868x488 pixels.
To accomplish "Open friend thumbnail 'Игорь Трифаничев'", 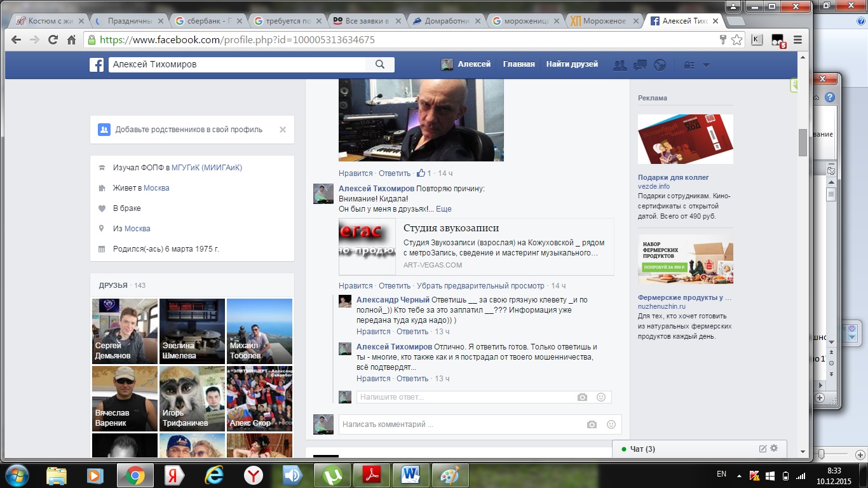I will [192, 398].
